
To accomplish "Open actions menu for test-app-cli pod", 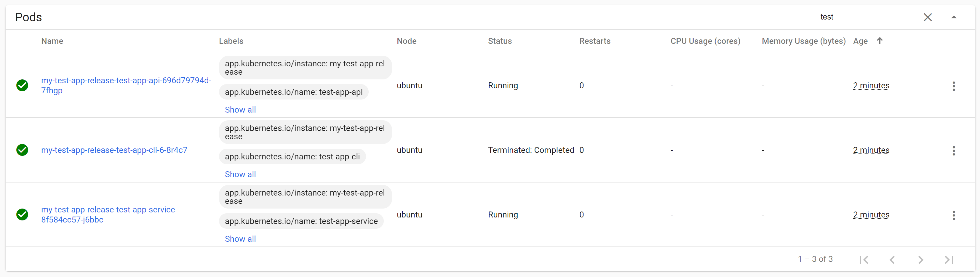I will (x=953, y=151).
